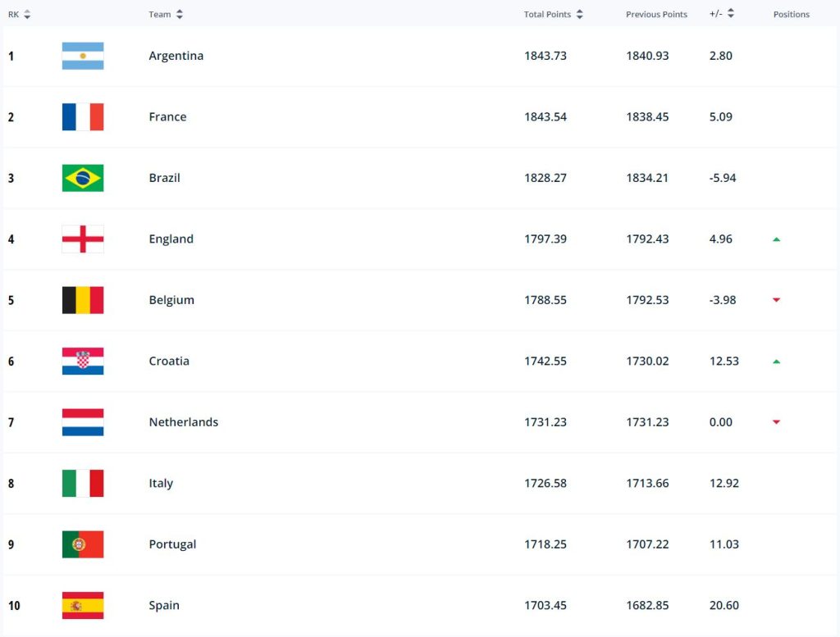Click the Spain flag icon
Viewport: 840px width, 637px height.
(83, 606)
